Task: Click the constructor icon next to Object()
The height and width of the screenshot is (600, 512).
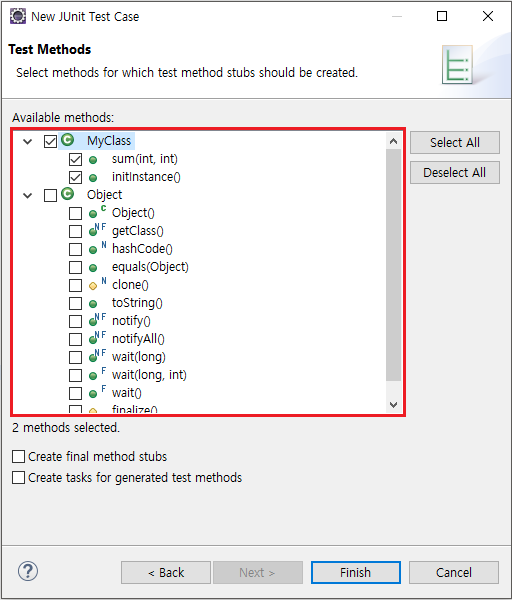Action: coord(97,212)
